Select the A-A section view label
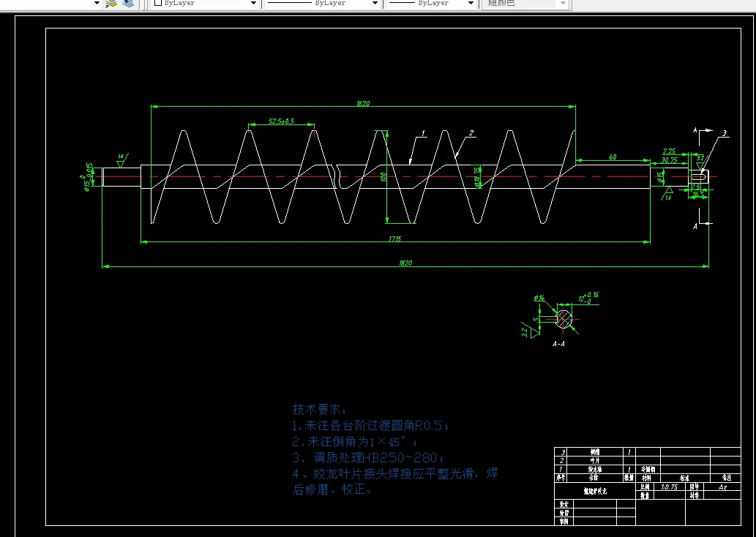The height and width of the screenshot is (537, 756). point(558,344)
